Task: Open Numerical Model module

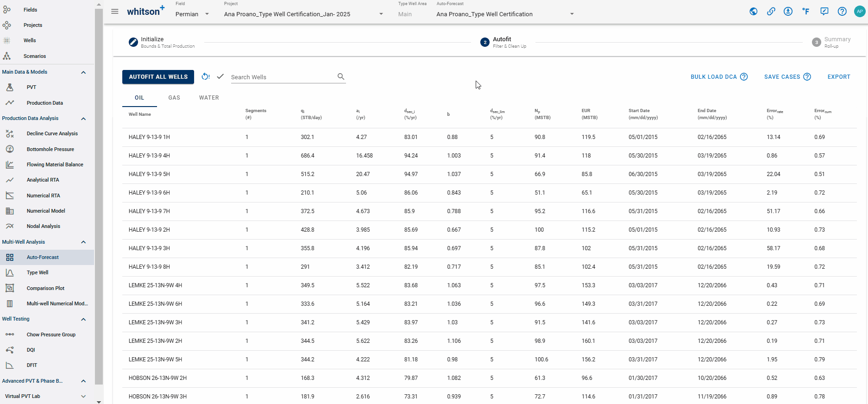Action: pyautogui.click(x=46, y=211)
